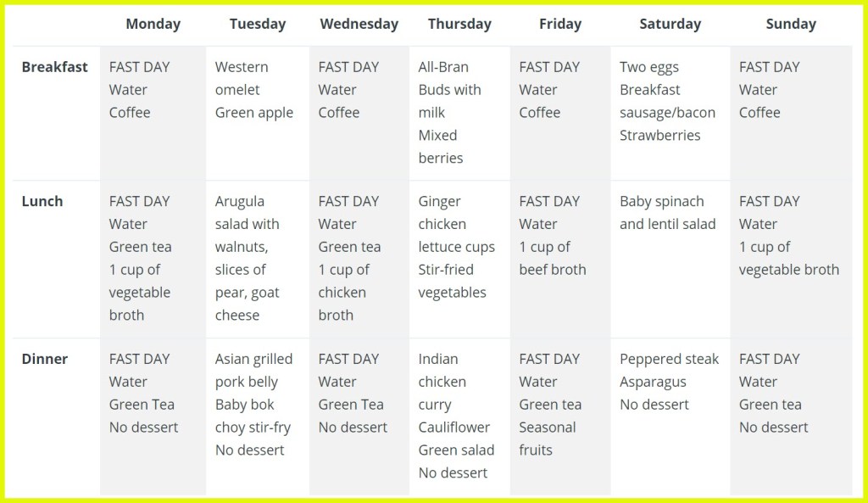Click the beef broth text on Friday
The height and width of the screenshot is (503, 868).
pos(552,270)
